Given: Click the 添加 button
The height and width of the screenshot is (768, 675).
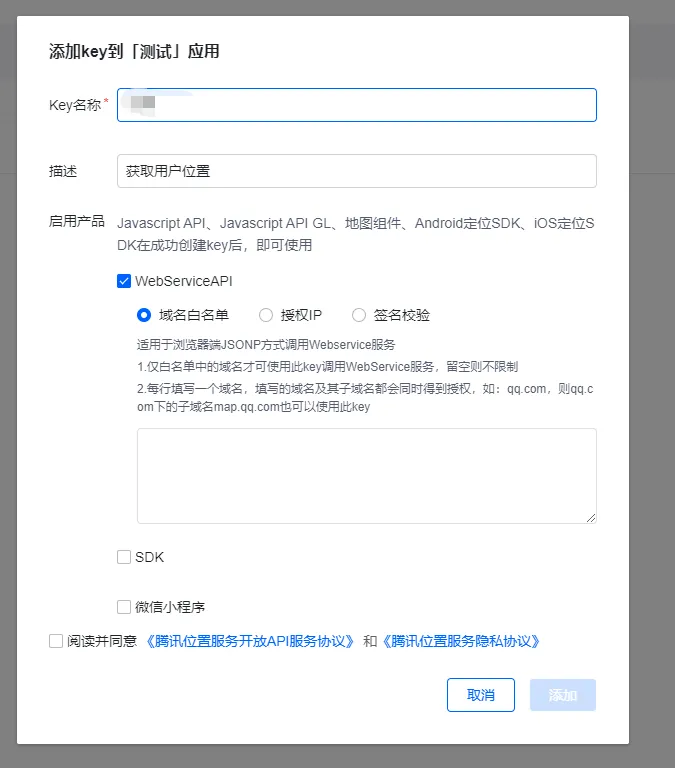Looking at the screenshot, I should pos(563,695).
